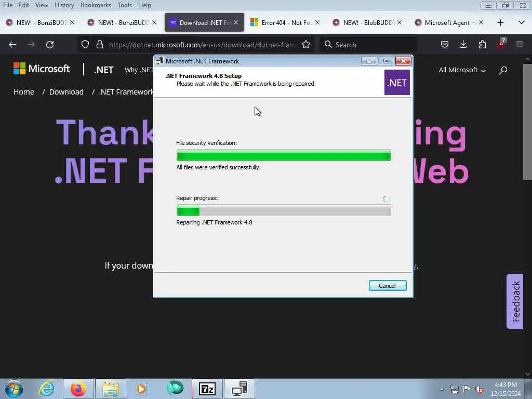
Task: Open the extensions puzzle icon
Action: point(482,45)
